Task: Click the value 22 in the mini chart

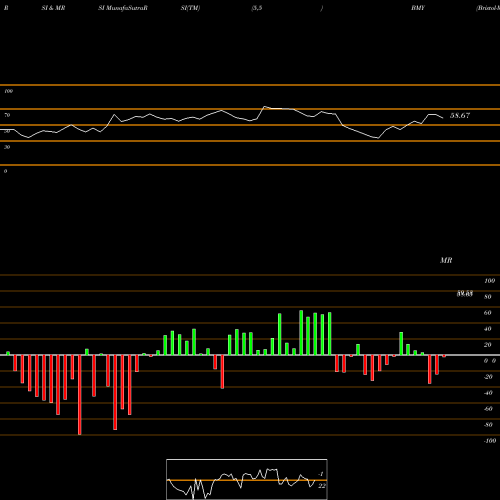Action: tap(322, 486)
